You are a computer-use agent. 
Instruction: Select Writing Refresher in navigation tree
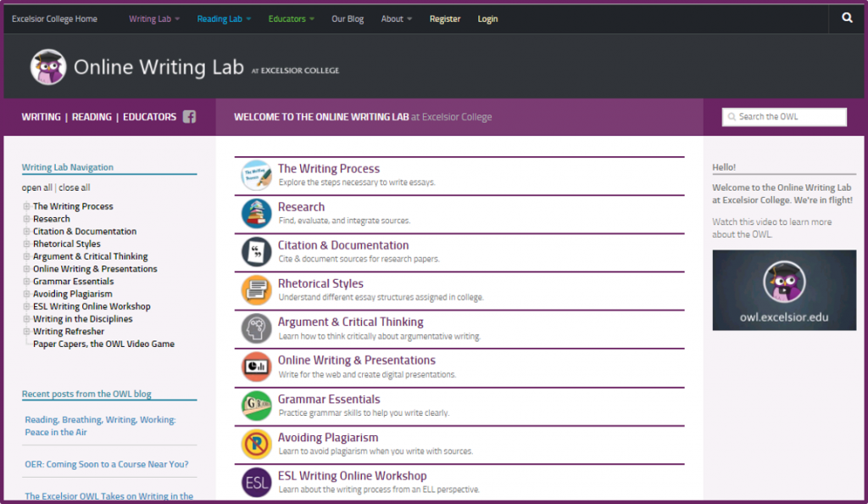(x=69, y=331)
